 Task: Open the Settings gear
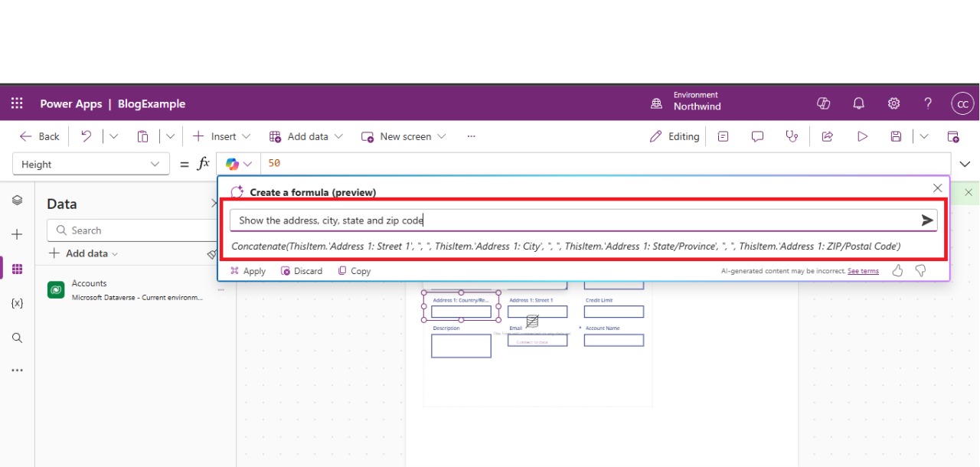(x=893, y=103)
